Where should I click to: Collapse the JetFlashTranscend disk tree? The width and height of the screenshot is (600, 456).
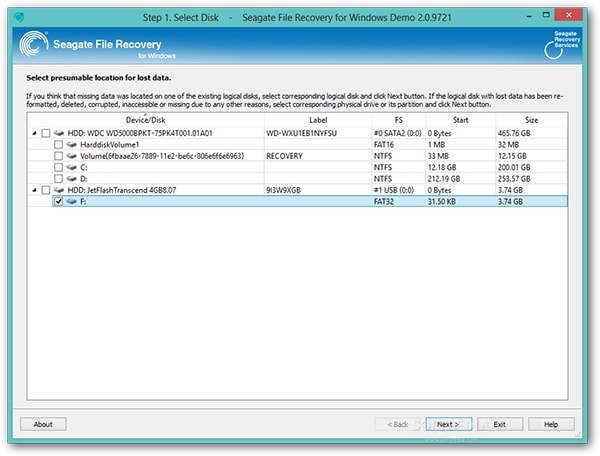tap(34, 190)
